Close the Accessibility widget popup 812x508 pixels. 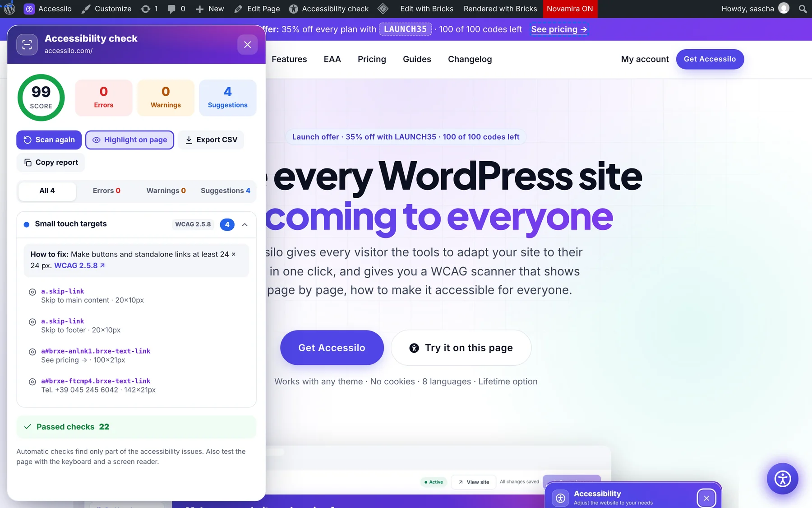pos(706,498)
